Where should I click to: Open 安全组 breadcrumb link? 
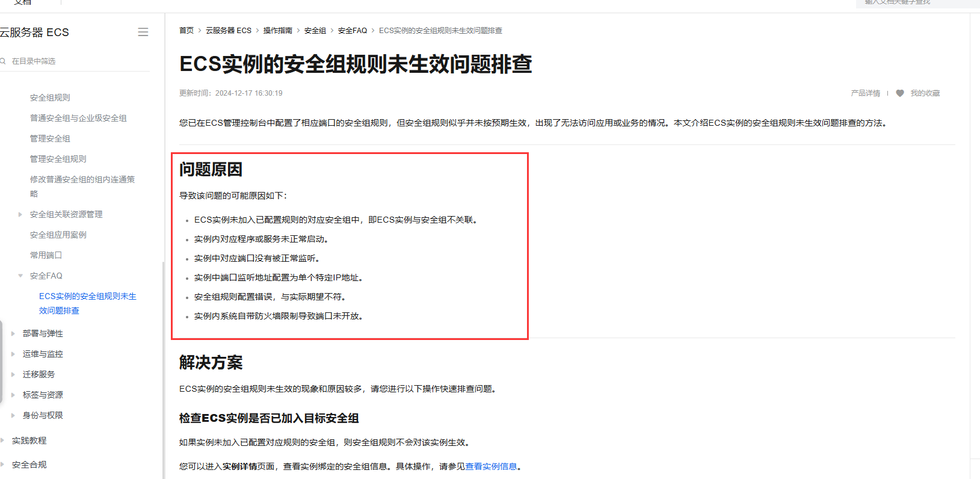(315, 30)
